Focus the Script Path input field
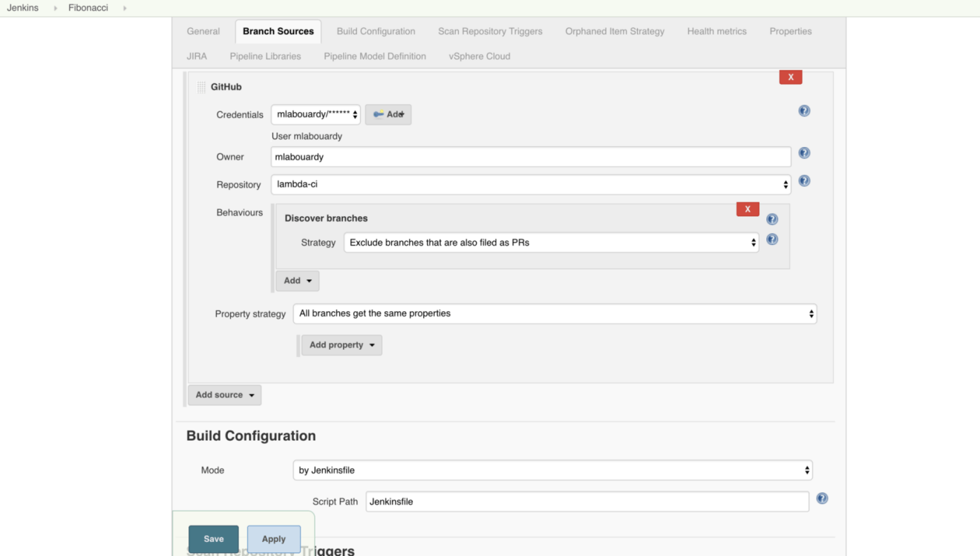This screenshot has width=980, height=556. (587, 502)
